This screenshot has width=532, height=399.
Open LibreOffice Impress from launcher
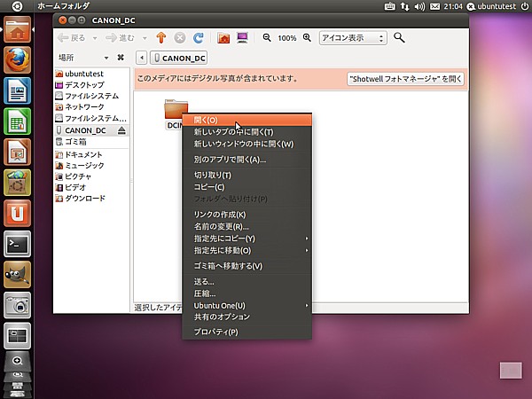click(18, 152)
